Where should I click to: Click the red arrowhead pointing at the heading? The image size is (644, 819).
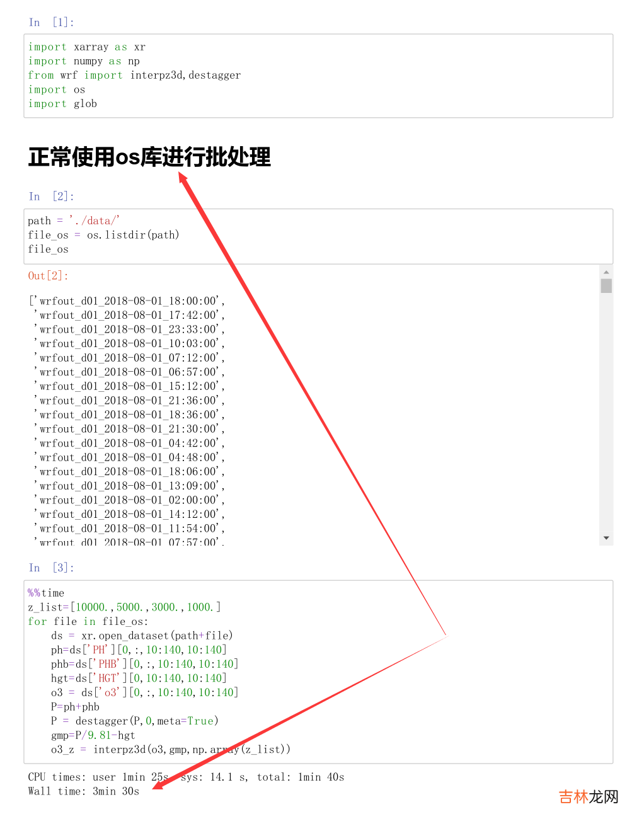click(x=183, y=178)
